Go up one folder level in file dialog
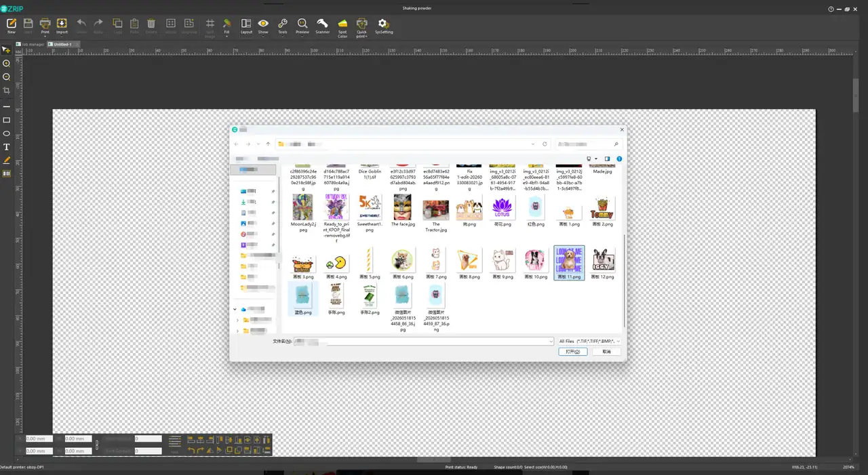Screen dimensions: 868x475 pyautogui.click(x=269, y=144)
